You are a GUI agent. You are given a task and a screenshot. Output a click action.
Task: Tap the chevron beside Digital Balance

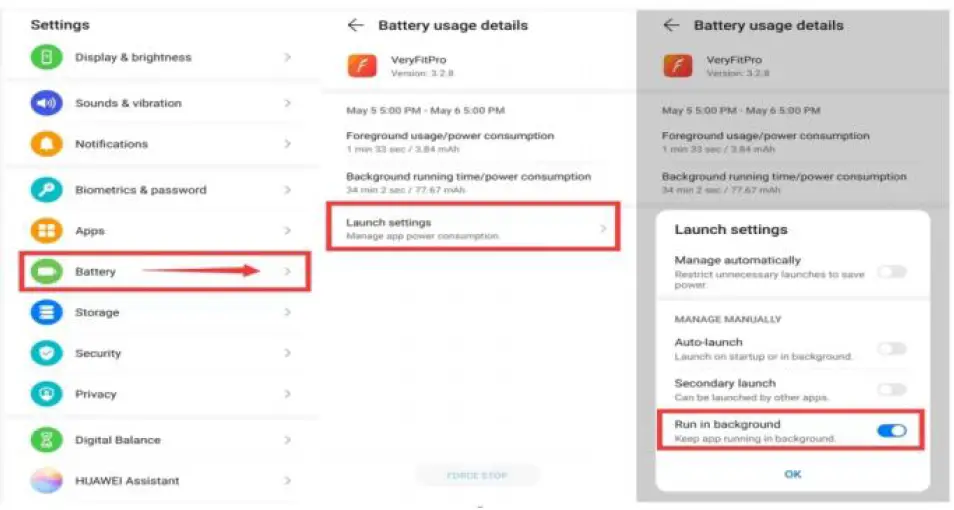tap(287, 440)
